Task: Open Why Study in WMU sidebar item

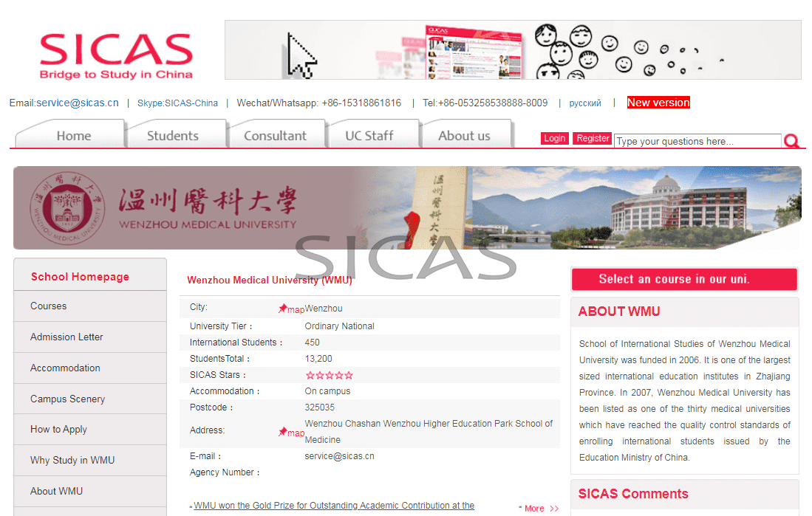Action: 90,460
